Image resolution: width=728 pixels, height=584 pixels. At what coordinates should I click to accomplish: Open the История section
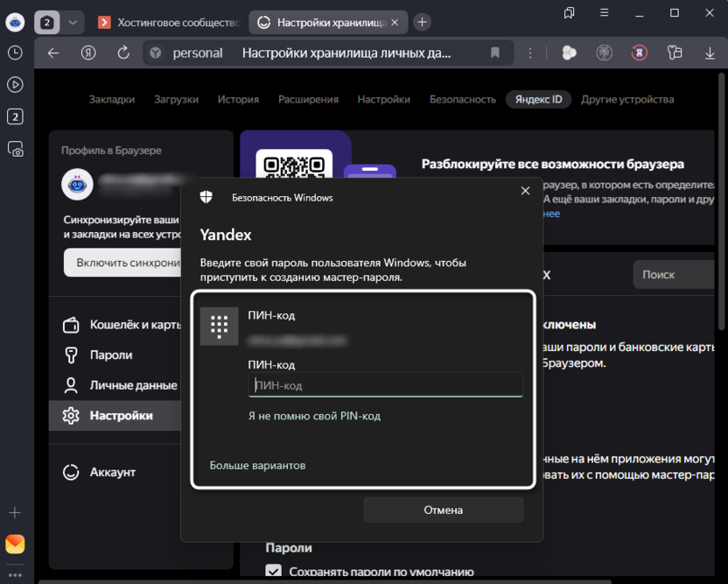tap(238, 100)
